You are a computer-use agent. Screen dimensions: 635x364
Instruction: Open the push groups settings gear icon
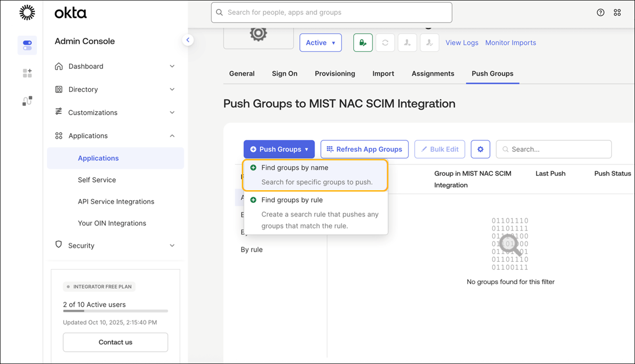pyautogui.click(x=480, y=149)
